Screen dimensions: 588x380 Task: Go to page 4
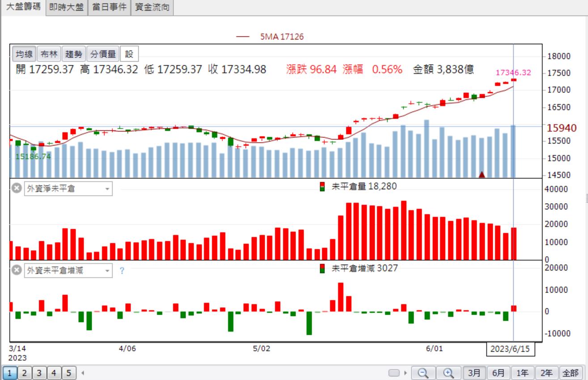coord(55,372)
